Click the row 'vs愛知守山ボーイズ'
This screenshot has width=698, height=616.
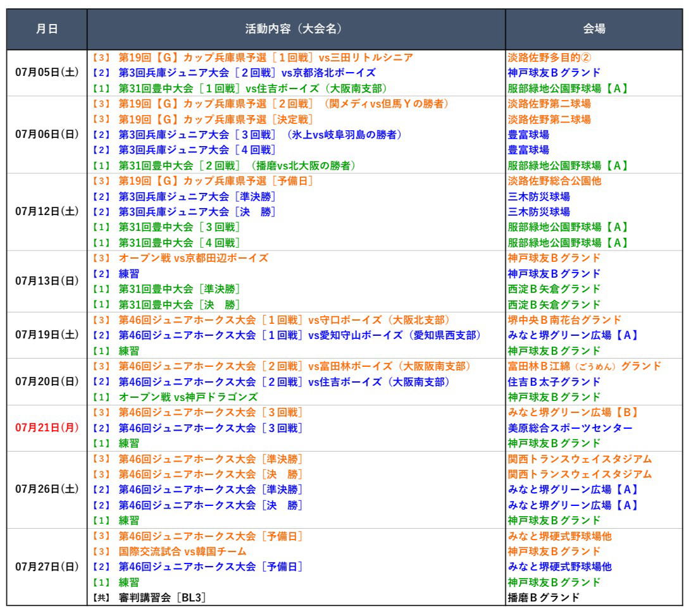286,335
